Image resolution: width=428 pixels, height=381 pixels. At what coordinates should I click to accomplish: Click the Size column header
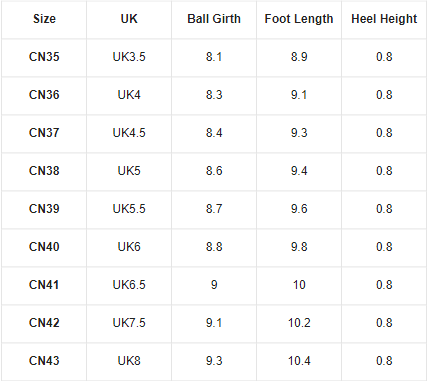pyautogui.click(x=44, y=19)
